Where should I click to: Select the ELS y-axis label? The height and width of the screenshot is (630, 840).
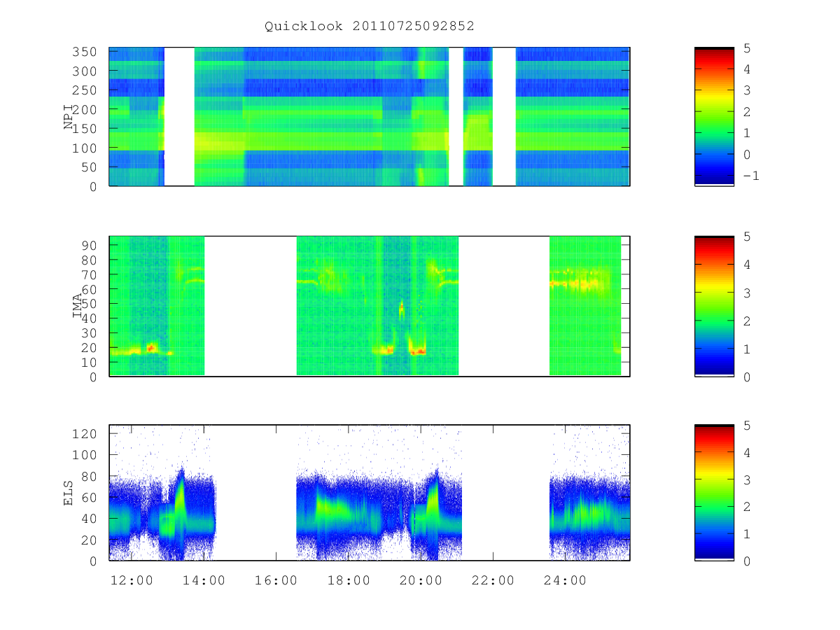(x=69, y=493)
